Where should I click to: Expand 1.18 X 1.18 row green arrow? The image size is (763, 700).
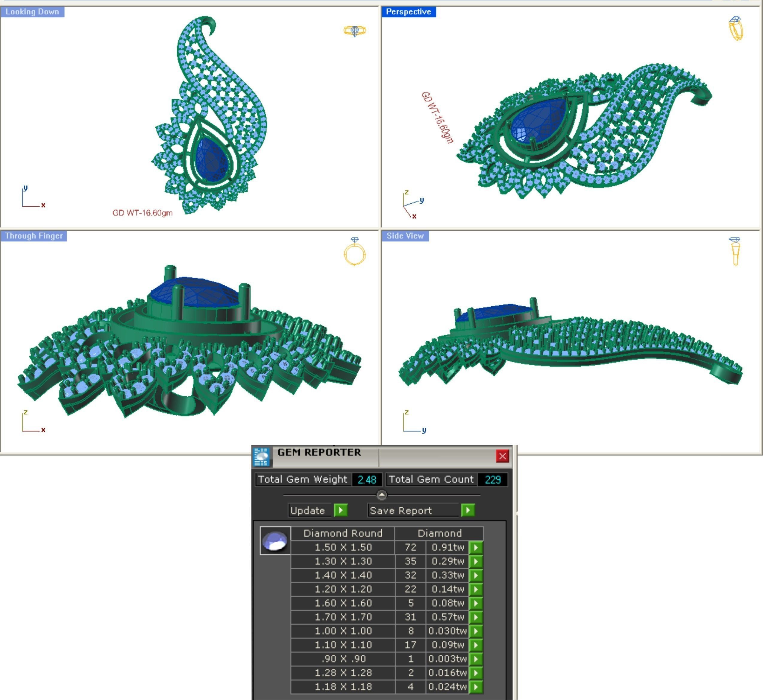[x=476, y=687]
